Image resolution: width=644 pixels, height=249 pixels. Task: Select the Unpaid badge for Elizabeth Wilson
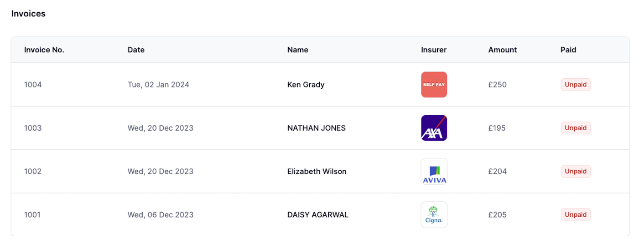pyautogui.click(x=576, y=171)
